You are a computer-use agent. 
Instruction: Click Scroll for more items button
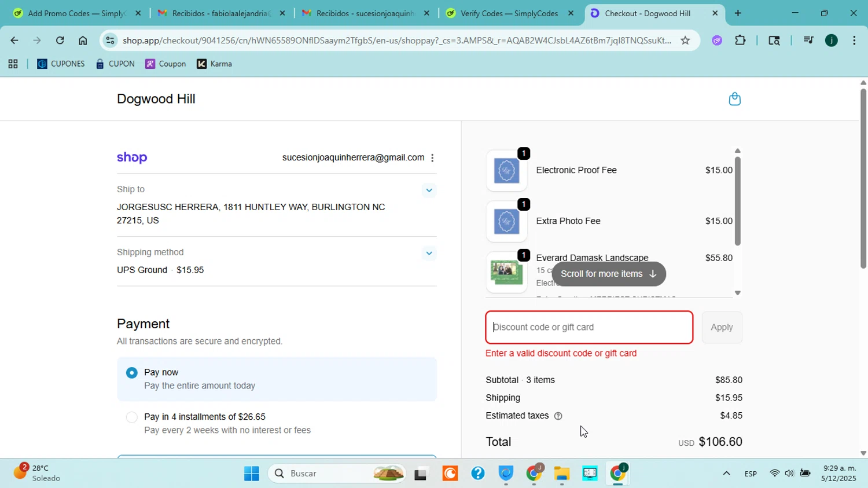[609, 274]
